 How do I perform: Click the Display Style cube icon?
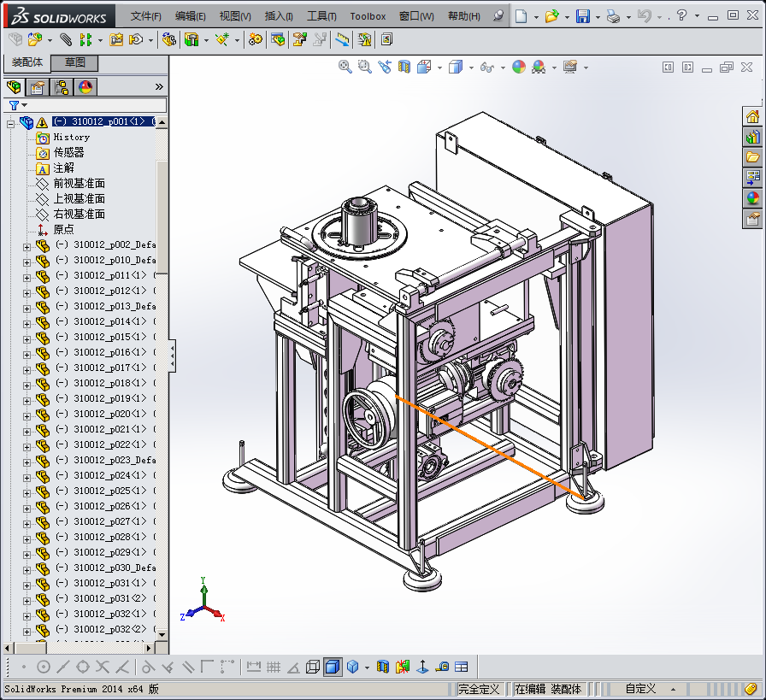click(456, 67)
